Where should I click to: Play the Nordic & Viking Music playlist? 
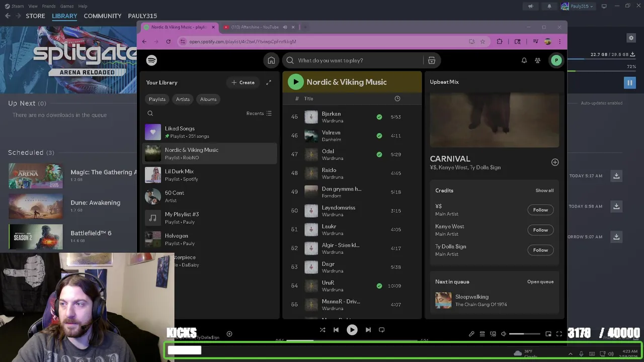295,82
